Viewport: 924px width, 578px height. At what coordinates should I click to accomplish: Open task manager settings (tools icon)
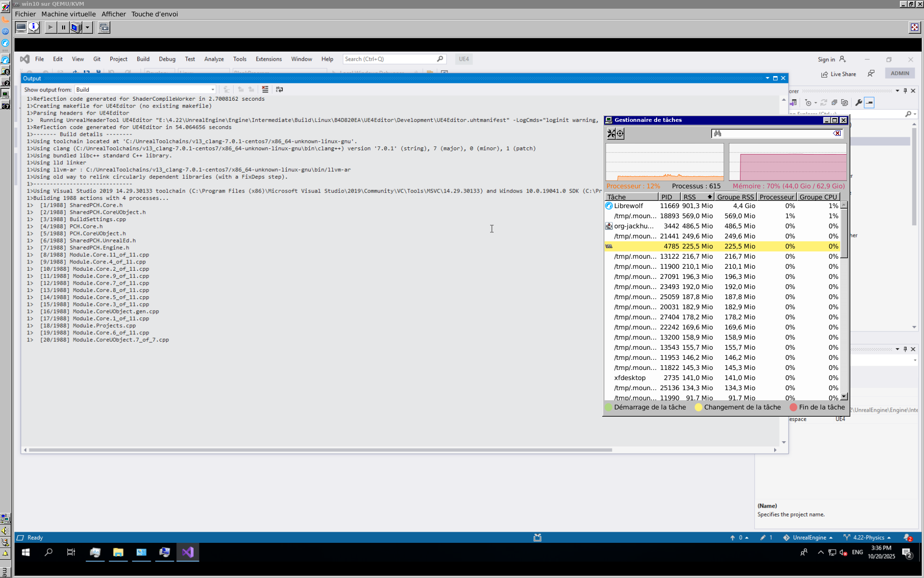(x=611, y=134)
